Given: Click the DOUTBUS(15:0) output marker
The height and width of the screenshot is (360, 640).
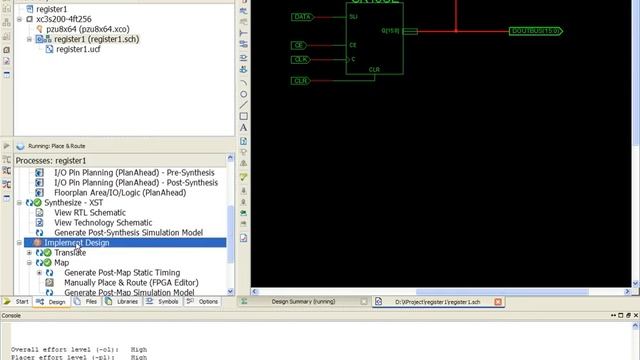Looking at the screenshot, I should pyautogui.click(x=536, y=31).
